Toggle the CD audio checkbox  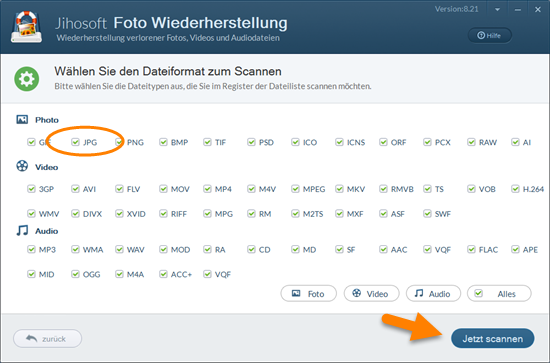pos(251,249)
